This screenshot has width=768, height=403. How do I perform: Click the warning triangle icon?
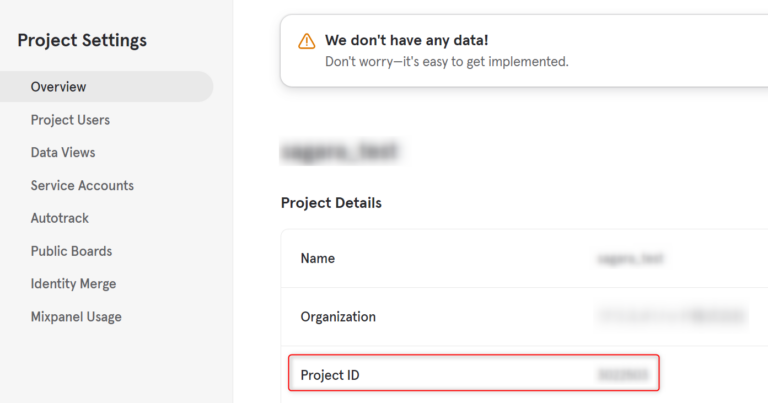[306, 42]
